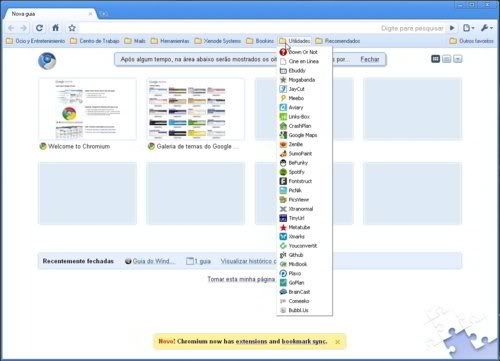
Task: Switch to list view of most visited
Action: click(x=447, y=59)
